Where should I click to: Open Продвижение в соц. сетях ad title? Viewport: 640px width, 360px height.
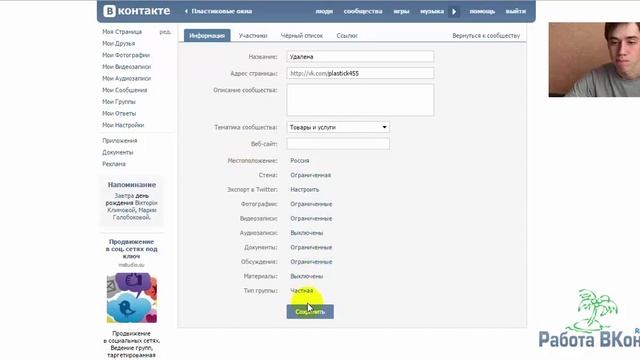pos(131,249)
